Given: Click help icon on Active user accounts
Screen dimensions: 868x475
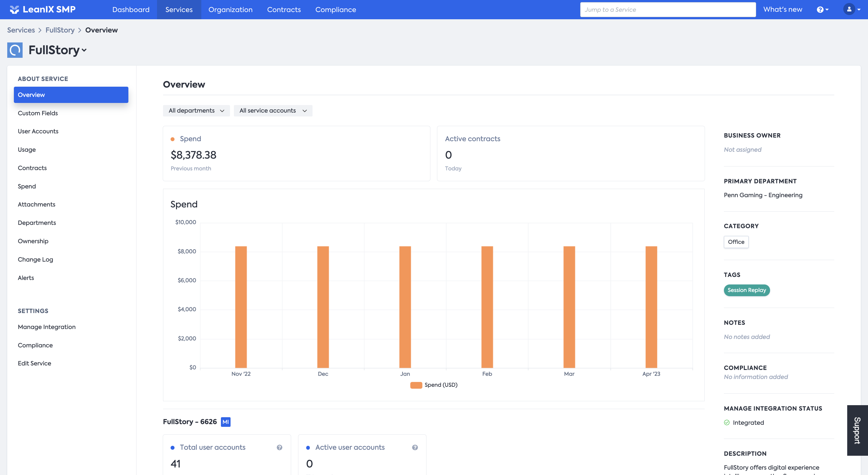Looking at the screenshot, I should point(415,447).
